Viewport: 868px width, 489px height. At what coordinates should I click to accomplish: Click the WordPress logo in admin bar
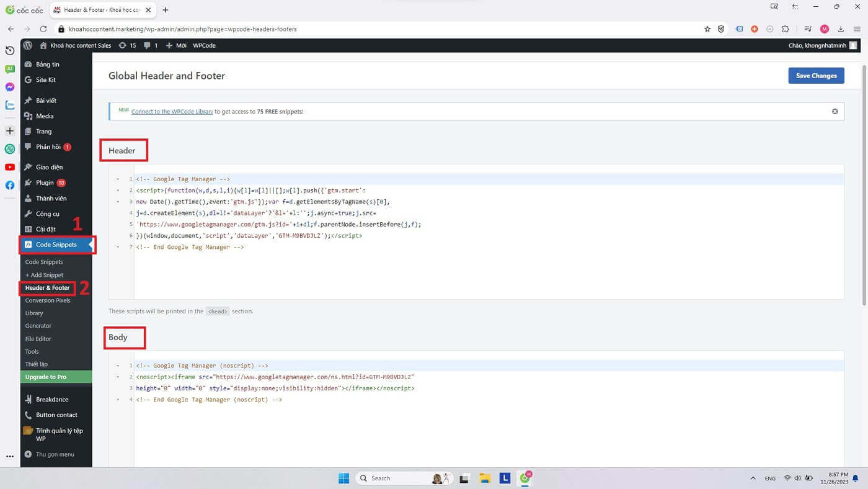[x=28, y=45]
